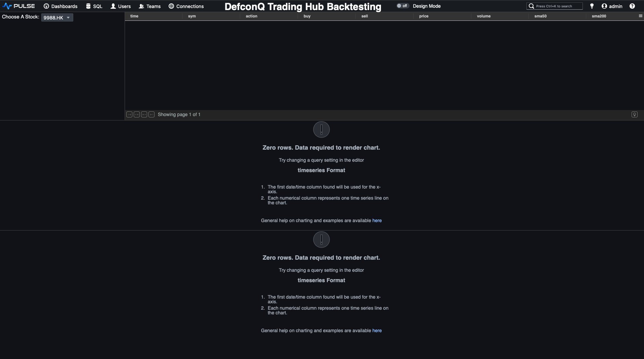
Task: Select the price column header
Action: 423,16
